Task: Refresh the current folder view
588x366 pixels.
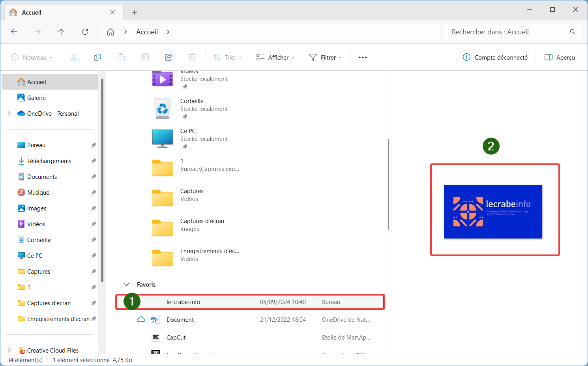Action: point(85,32)
